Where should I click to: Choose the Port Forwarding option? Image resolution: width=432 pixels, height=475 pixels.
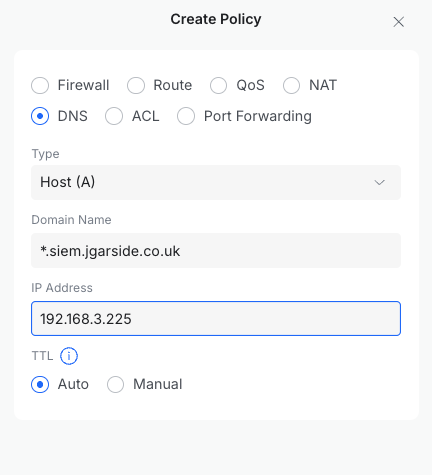(186, 116)
